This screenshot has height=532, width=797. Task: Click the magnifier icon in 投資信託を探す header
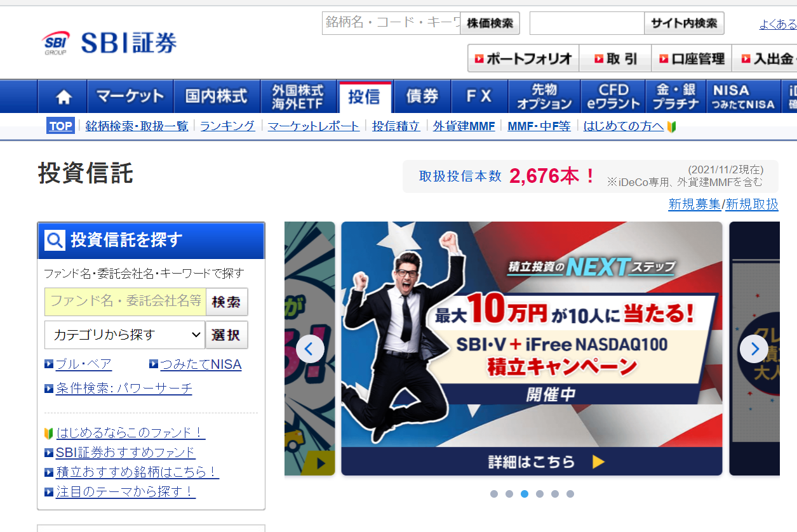(55, 240)
